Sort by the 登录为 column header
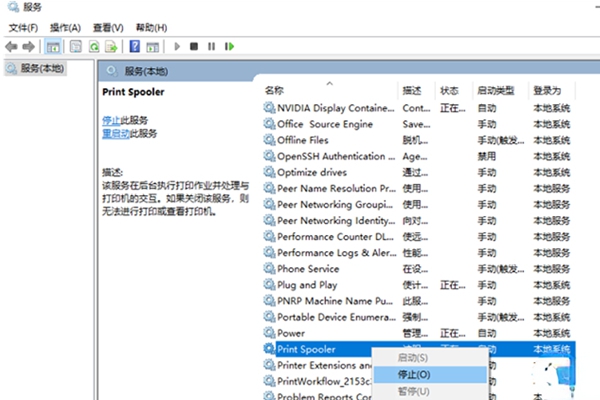Viewport: 600px width, 400px height. coord(547,90)
